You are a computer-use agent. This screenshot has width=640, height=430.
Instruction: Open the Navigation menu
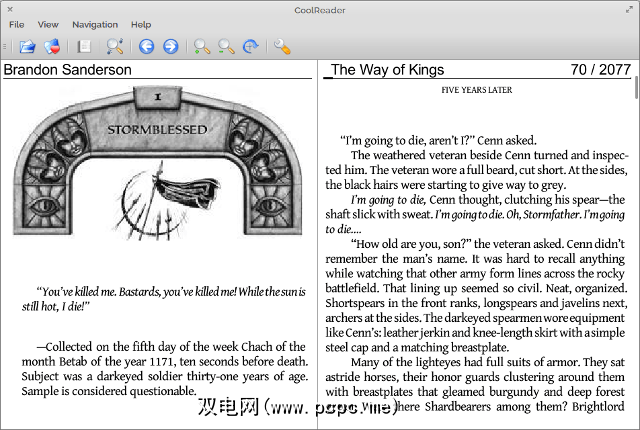pos(95,24)
